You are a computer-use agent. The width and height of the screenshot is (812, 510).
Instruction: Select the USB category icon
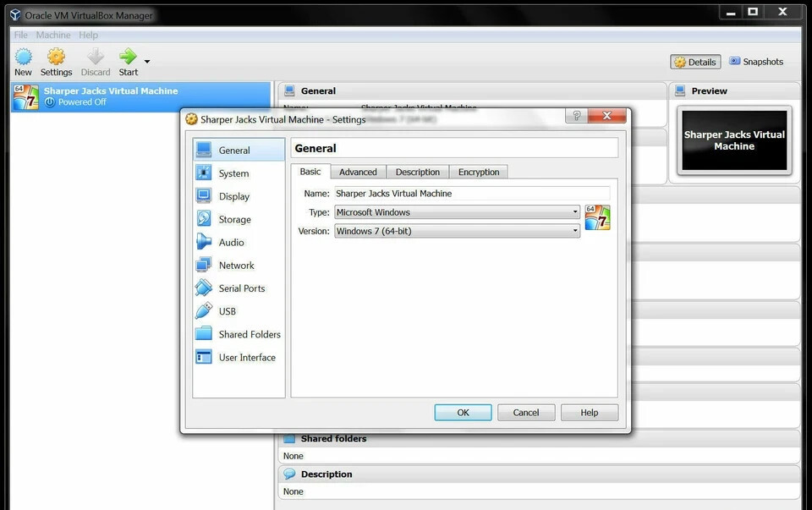coord(204,310)
